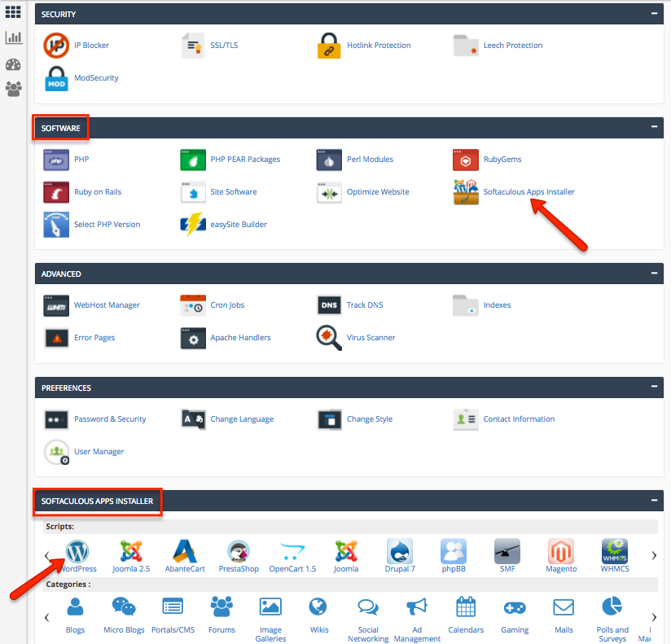
Task: Open the Hotlink Protection padlock icon
Action: tap(329, 46)
